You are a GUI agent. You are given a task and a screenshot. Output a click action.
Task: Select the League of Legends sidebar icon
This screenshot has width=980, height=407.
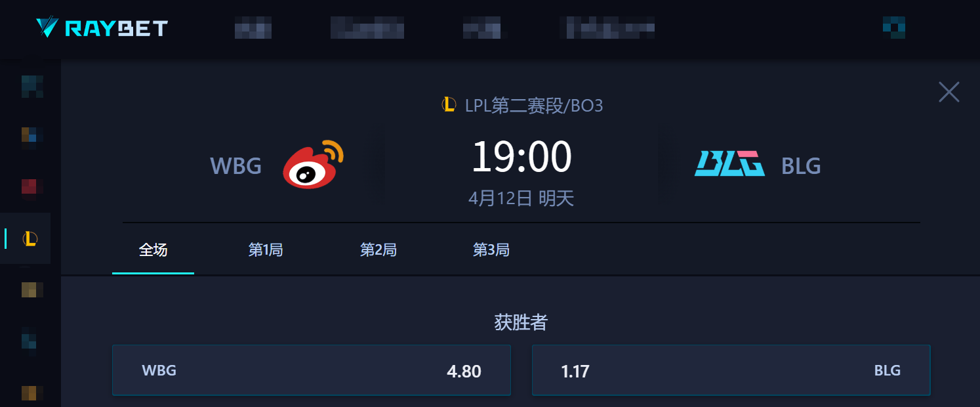[30, 238]
